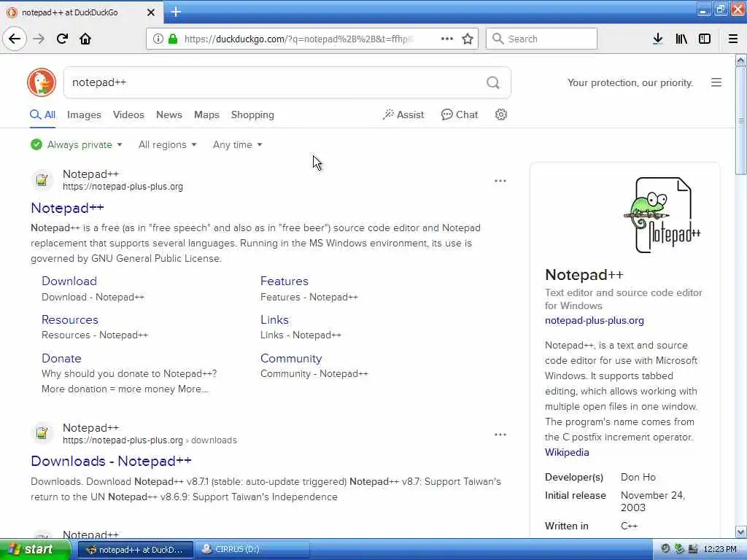Open a new tab with plus button
The width and height of the screenshot is (747, 560).
pyautogui.click(x=176, y=12)
